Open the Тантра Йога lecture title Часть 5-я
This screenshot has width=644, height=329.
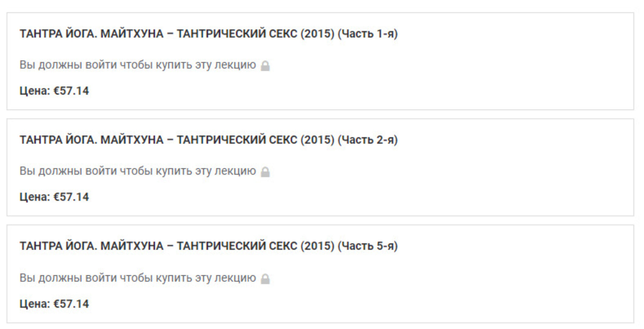(x=209, y=246)
